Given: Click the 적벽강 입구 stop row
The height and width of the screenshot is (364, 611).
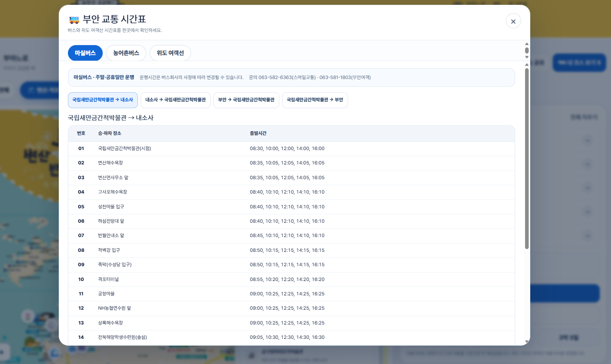Looking at the screenshot, I should [291, 250].
